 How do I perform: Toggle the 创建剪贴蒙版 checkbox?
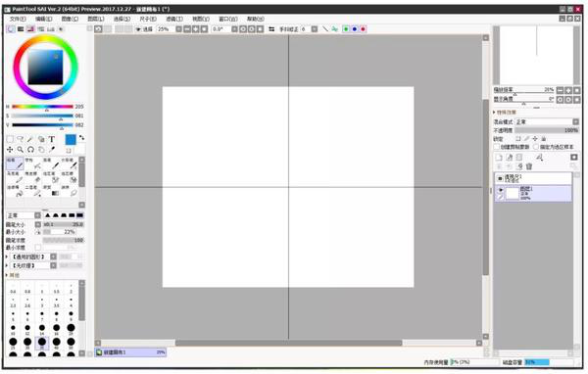click(497, 147)
